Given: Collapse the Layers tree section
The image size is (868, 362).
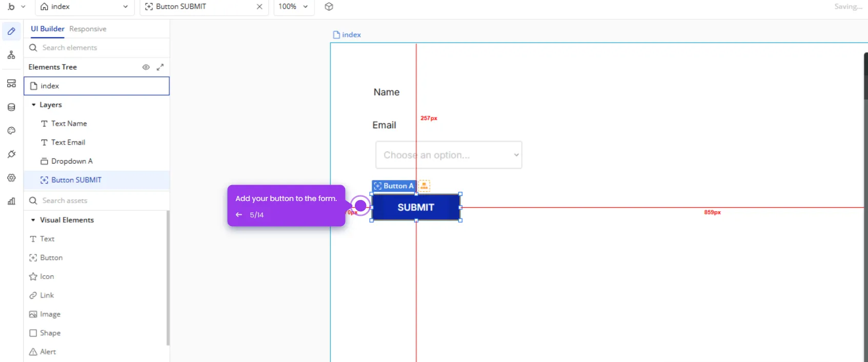Looking at the screenshot, I should pos(33,105).
